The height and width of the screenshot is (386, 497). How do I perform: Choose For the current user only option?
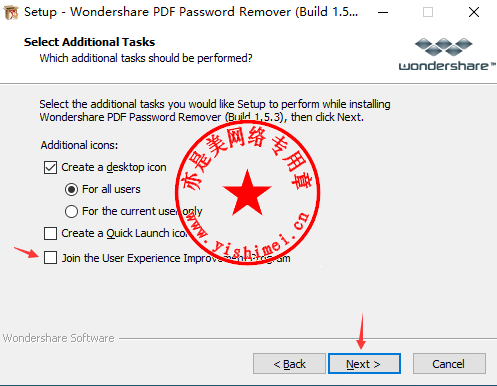point(71,211)
